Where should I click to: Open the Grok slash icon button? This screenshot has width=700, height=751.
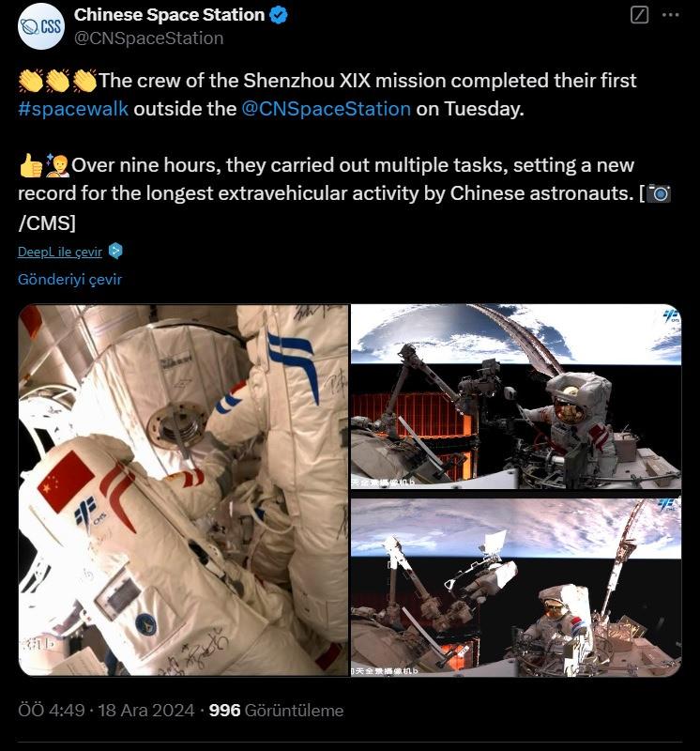click(x=640, y=15)
